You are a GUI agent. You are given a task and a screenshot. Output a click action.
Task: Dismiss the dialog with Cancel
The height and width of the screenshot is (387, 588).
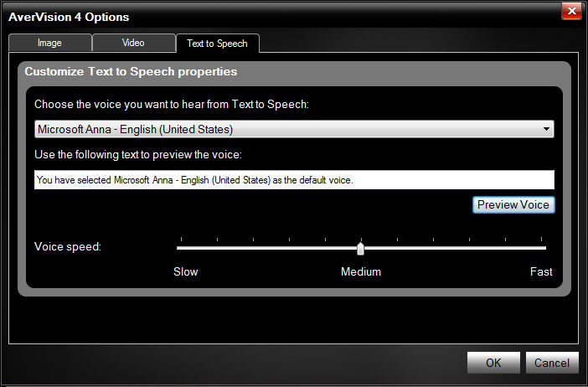pyautogui.click(x=552, y=363)
